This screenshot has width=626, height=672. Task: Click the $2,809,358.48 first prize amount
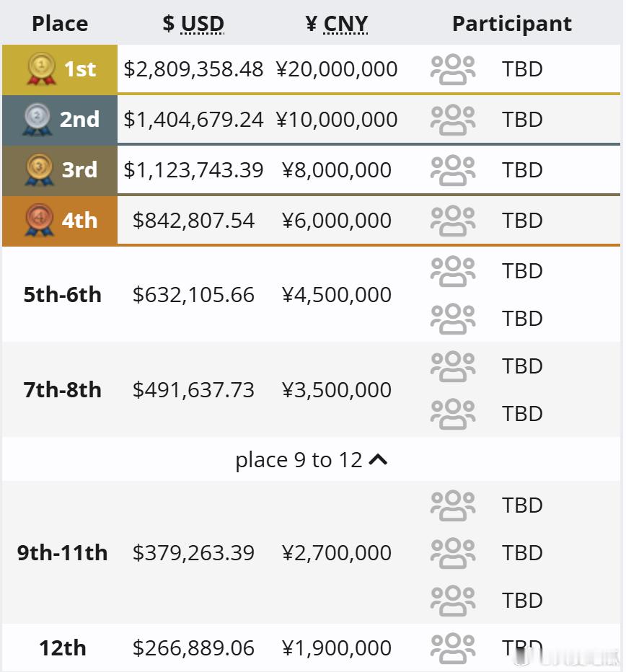pos(193,69)
